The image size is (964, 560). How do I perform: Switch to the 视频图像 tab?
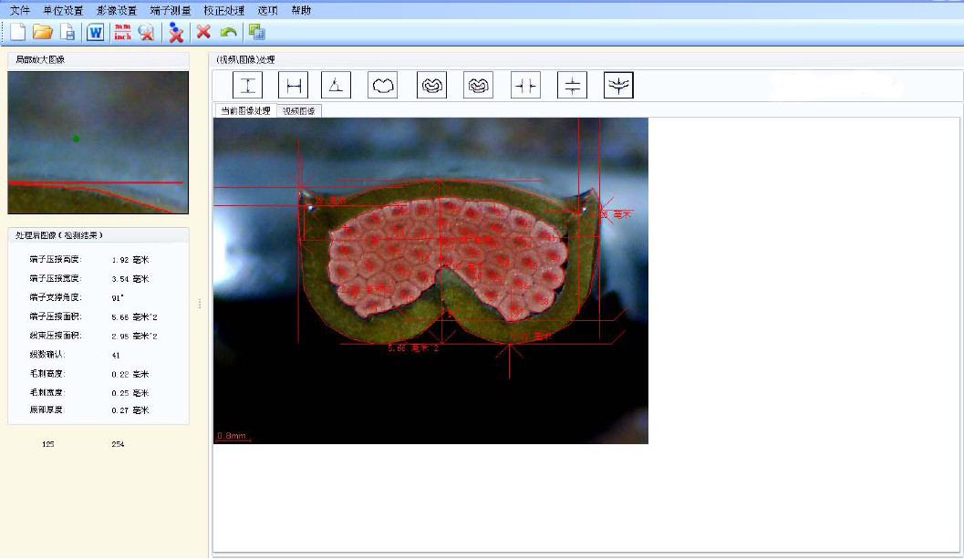[x=299, y=111]
